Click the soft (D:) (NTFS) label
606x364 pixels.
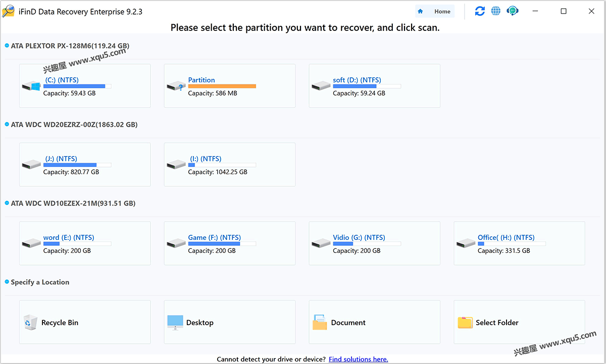click(357, 80)
